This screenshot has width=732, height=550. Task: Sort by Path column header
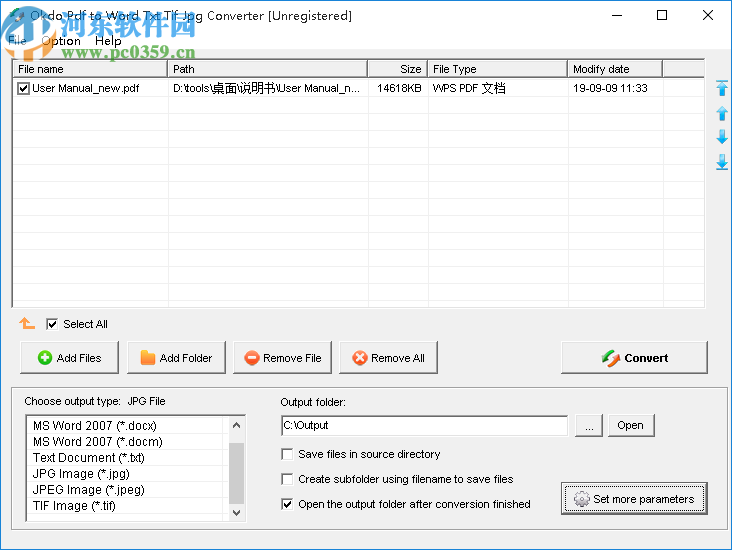point(267,69)
